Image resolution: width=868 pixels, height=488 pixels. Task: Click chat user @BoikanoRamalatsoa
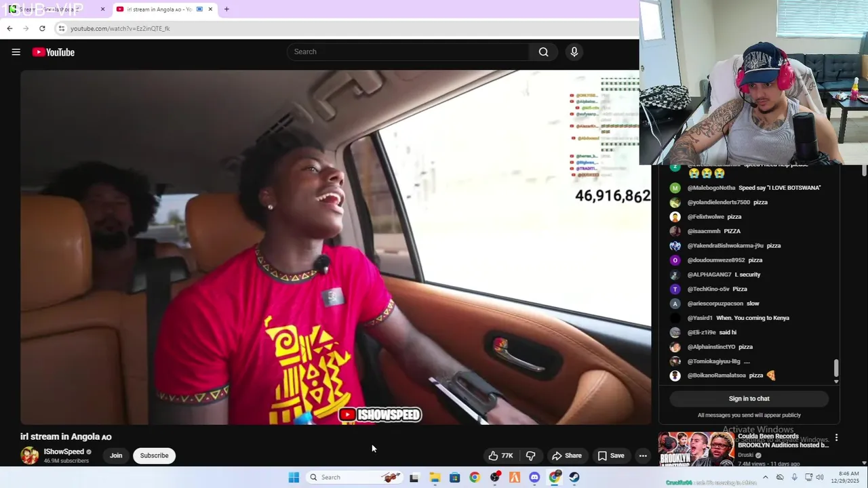point(717,375)
